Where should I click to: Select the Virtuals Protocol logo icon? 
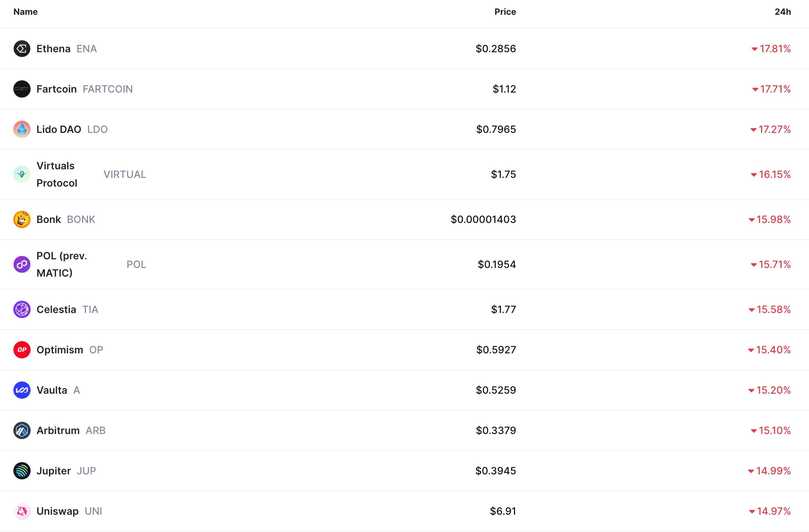click(22, 174)
